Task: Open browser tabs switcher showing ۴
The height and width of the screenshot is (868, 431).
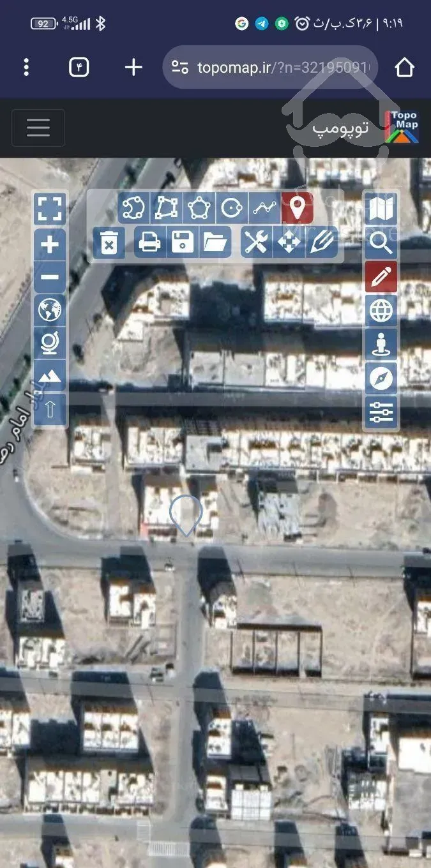Action: (x=79, y=67)
